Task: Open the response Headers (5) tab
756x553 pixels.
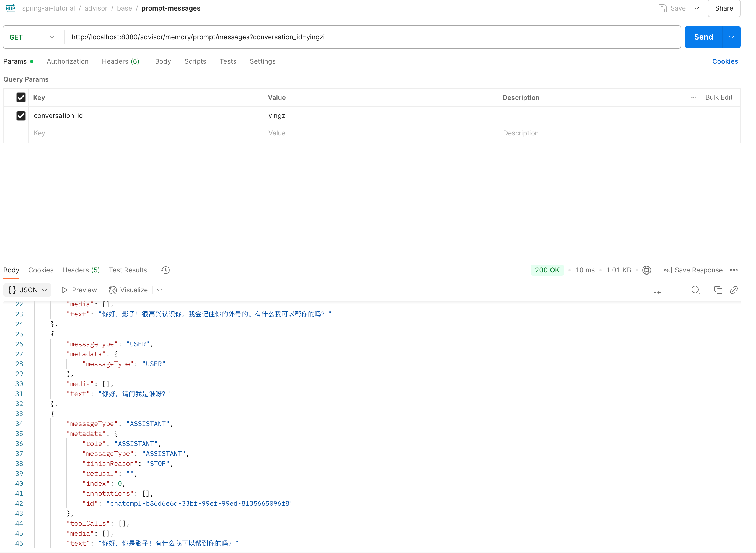Action: coord(81,270)
